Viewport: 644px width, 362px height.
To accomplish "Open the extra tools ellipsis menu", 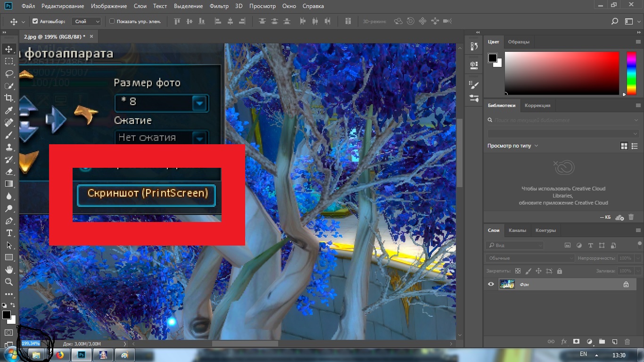I will tap(9, 294).
